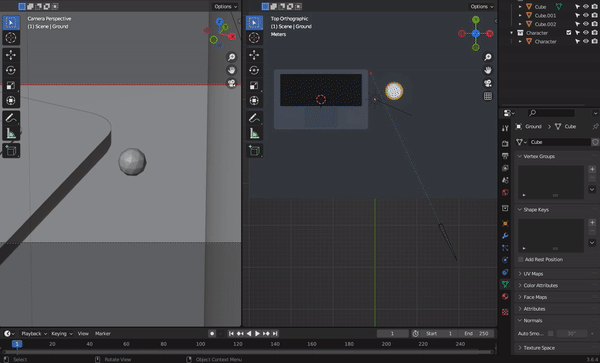This screenshot has width=600, height=363.
Task: Toggle camera view icon in top orthographic viewport
Action: coord(488,83)
